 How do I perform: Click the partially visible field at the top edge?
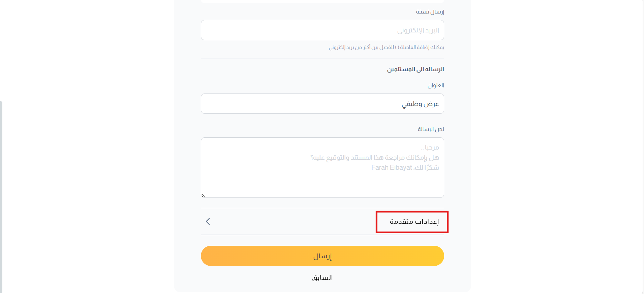coord(322,1)
